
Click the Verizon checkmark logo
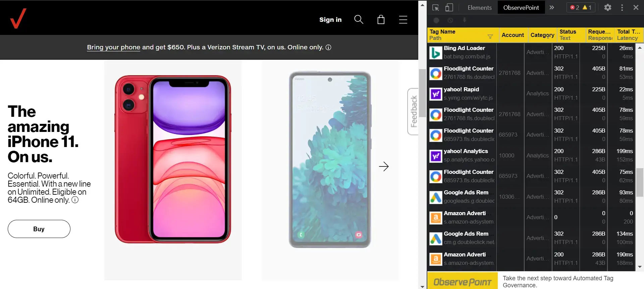pos(18,19)
